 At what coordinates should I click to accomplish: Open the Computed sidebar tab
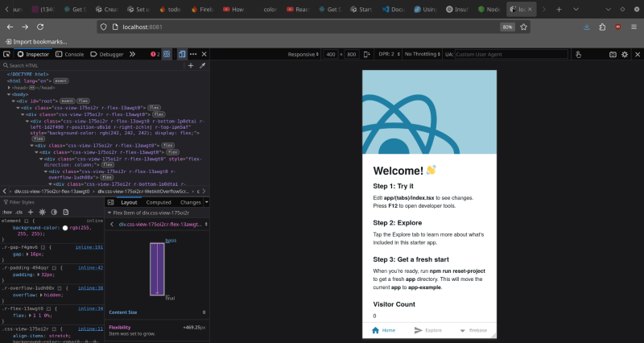[x=159, y=202]
